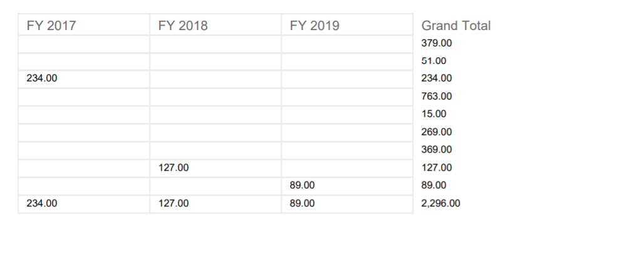This screenshot has height=279, width=644.
Task: Select the 15.00 Grand Total value
Action: tap(434, 114)
